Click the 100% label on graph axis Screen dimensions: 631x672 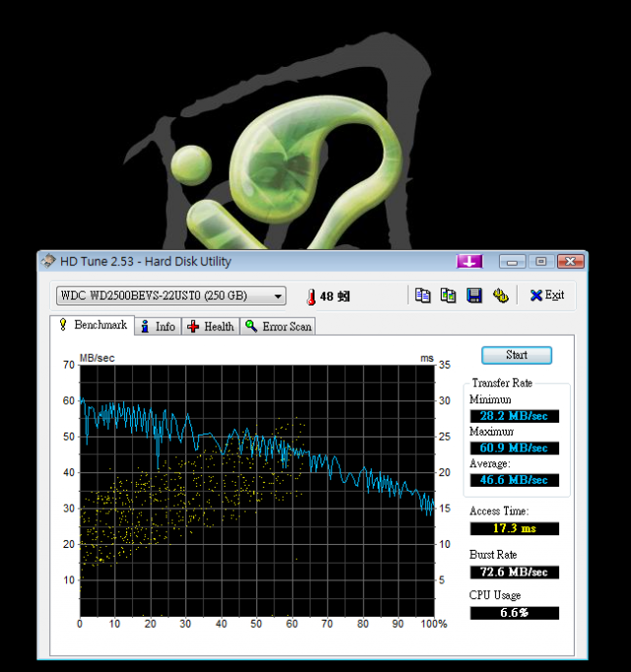(x=434, y=624)
